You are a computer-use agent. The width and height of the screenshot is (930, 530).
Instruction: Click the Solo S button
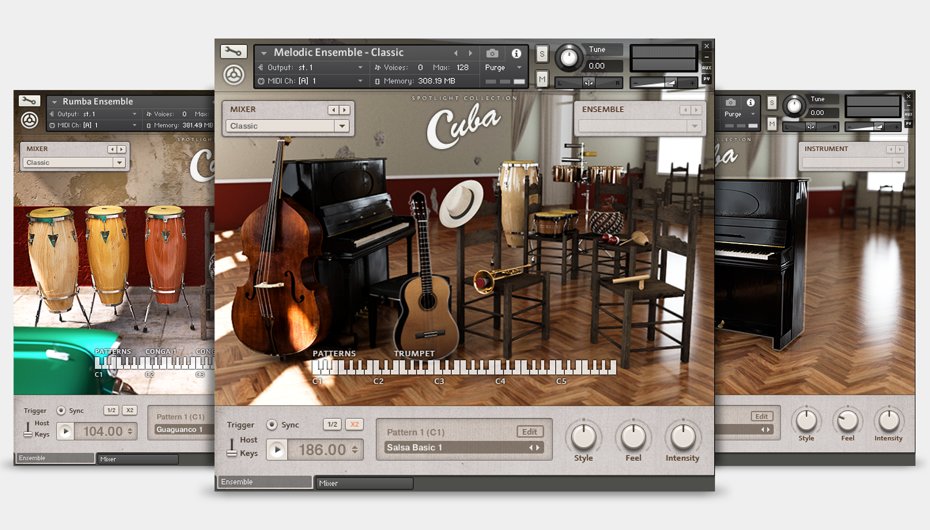click(x=542, y=54)
